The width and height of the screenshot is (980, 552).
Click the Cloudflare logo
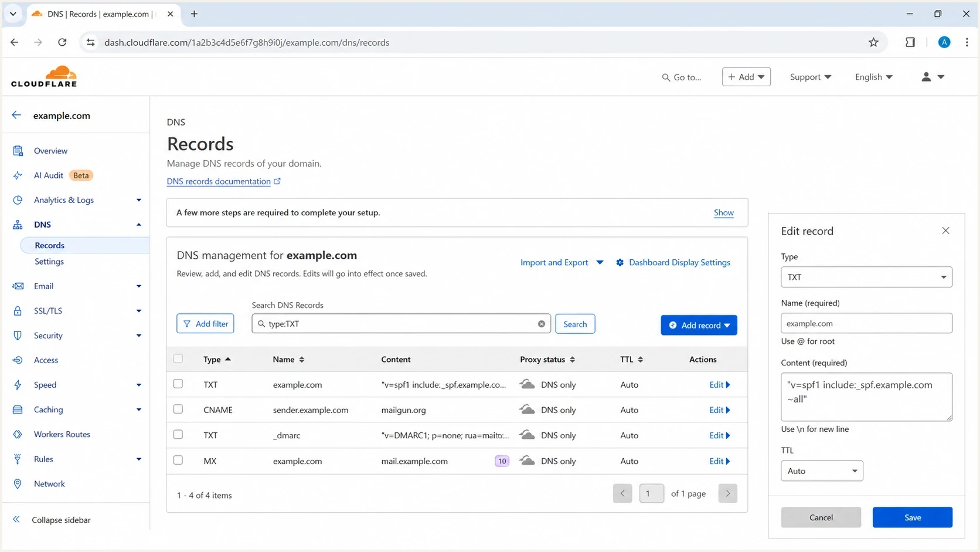[x=44, y=76]
